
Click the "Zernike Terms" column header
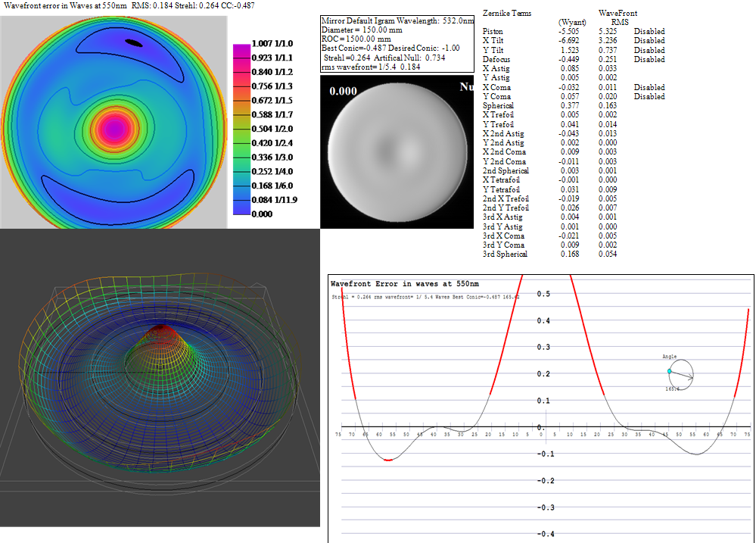[x=507, y=13]
